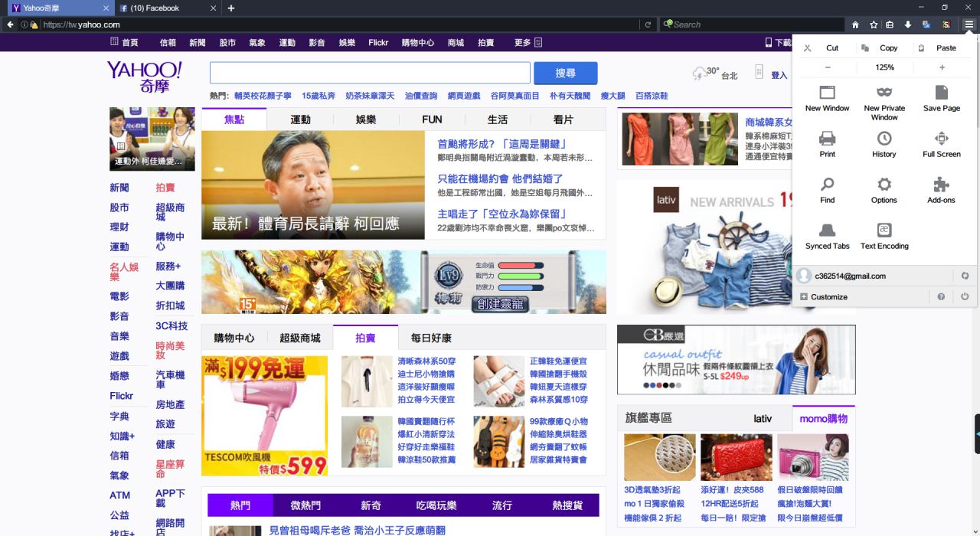Zoom in with the plus button
980x536 pixels.
tap(942, 67)
